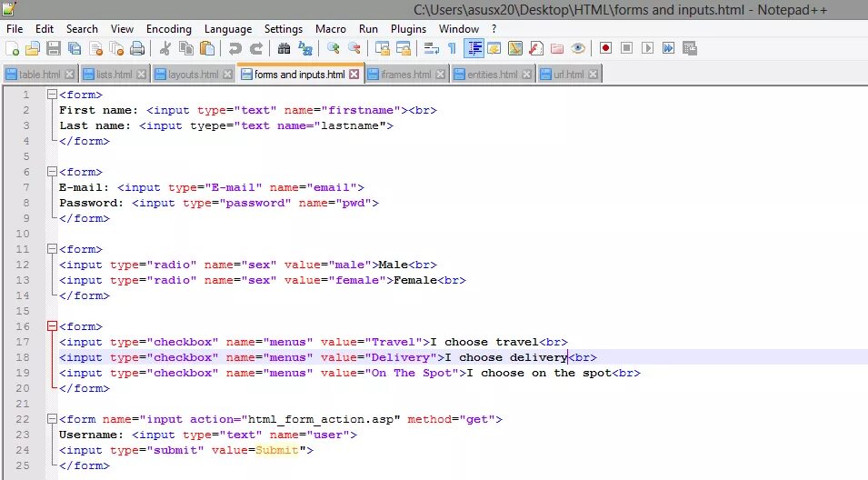
Task: Close the forms and inputs.html tab
Action: (354, 75)
